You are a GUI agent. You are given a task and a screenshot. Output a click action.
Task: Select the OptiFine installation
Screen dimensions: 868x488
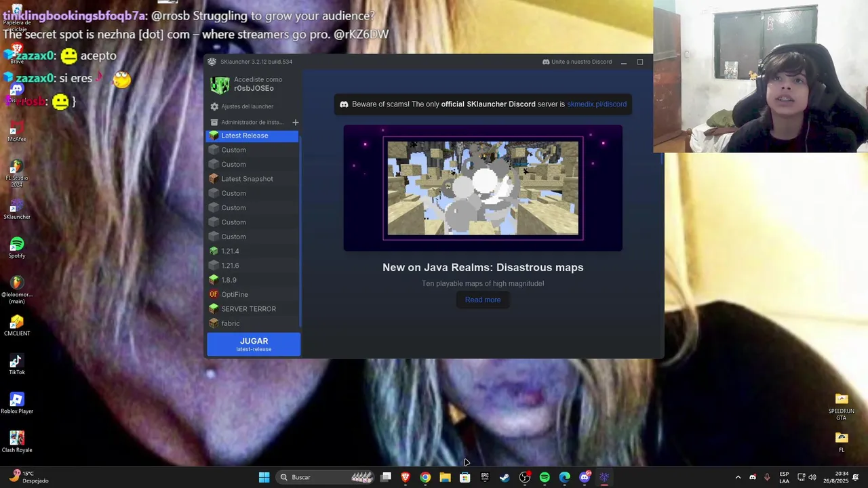[252, 294]
